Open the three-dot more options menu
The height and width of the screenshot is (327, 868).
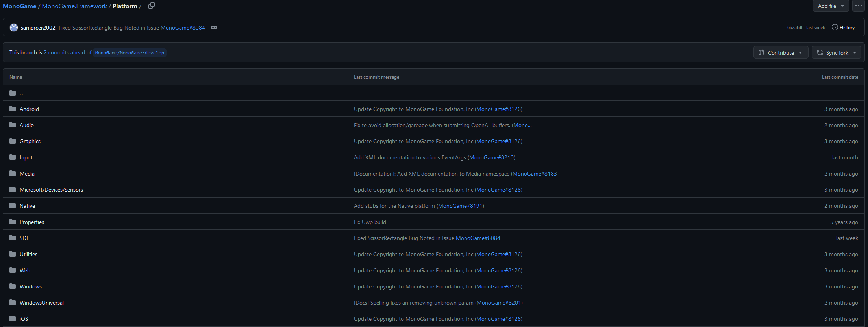[859, 6]
